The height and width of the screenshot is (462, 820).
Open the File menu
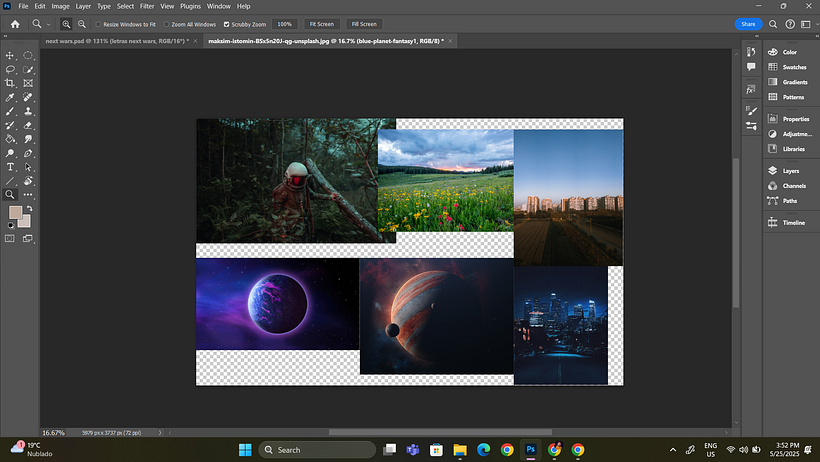[24, 6]
